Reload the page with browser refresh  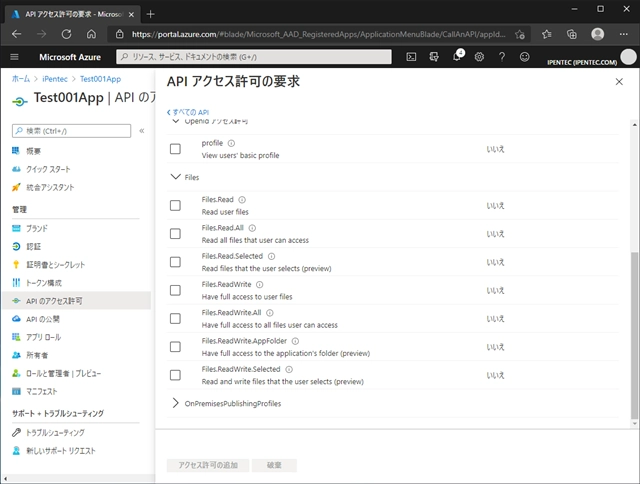[67, 34]
